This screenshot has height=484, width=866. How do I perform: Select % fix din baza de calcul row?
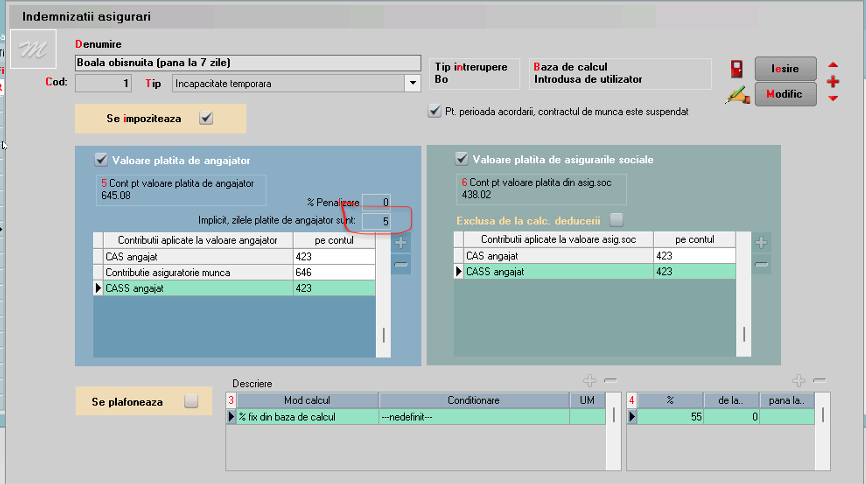pos(416,417)
